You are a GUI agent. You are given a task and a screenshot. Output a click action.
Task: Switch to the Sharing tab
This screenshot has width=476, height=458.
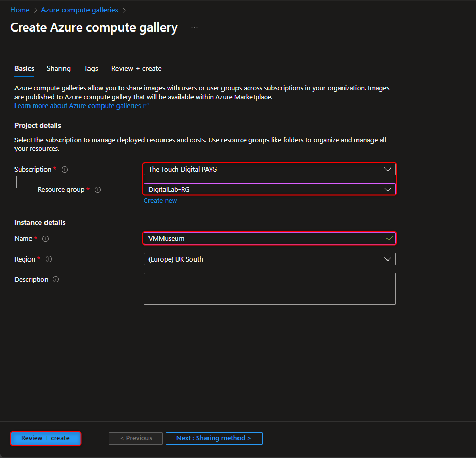58,68
